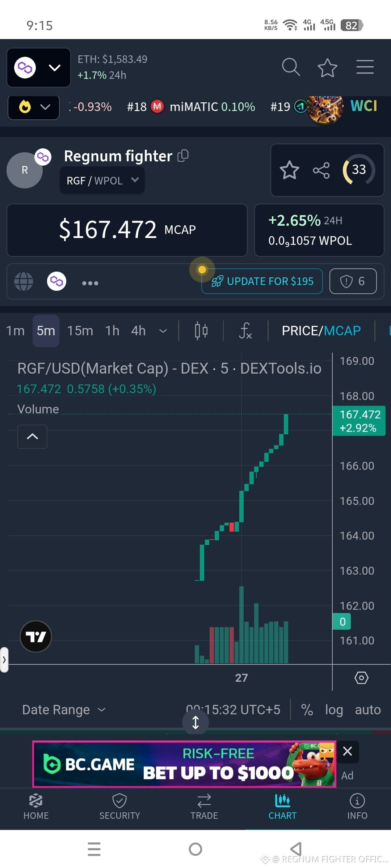Click the 167.472 price label on axis

pyautogui.click(x=359, y=421)
